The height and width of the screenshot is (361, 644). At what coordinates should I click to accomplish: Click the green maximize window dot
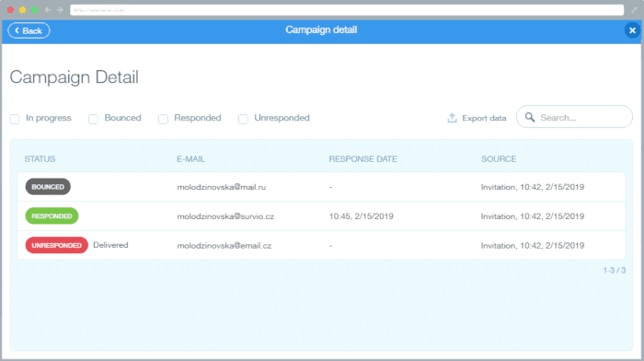point(35,10)
